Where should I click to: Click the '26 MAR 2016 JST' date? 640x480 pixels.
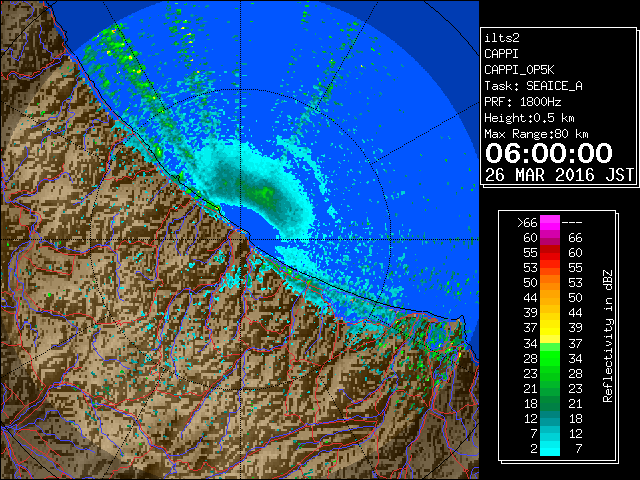(559, 175)
